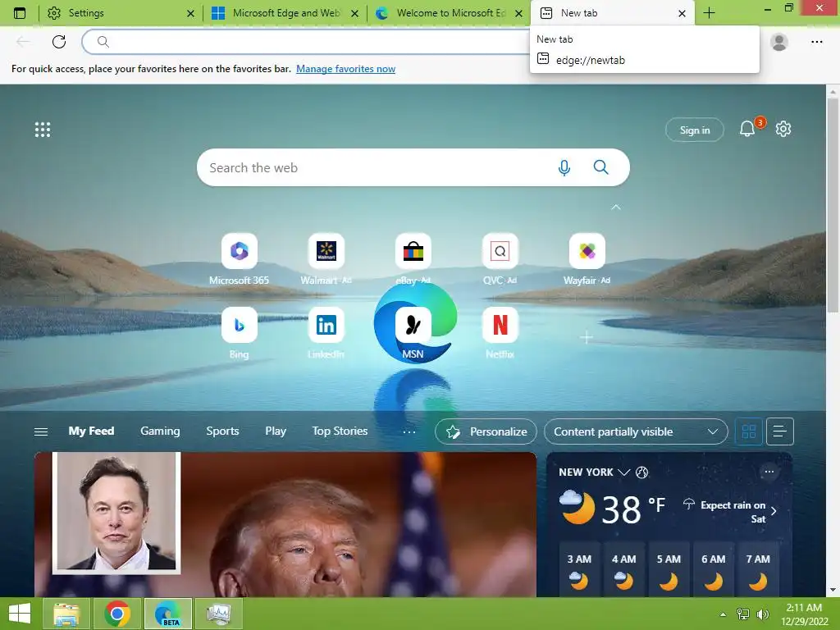Open the profile avatar icon

(x=779, y=42)
